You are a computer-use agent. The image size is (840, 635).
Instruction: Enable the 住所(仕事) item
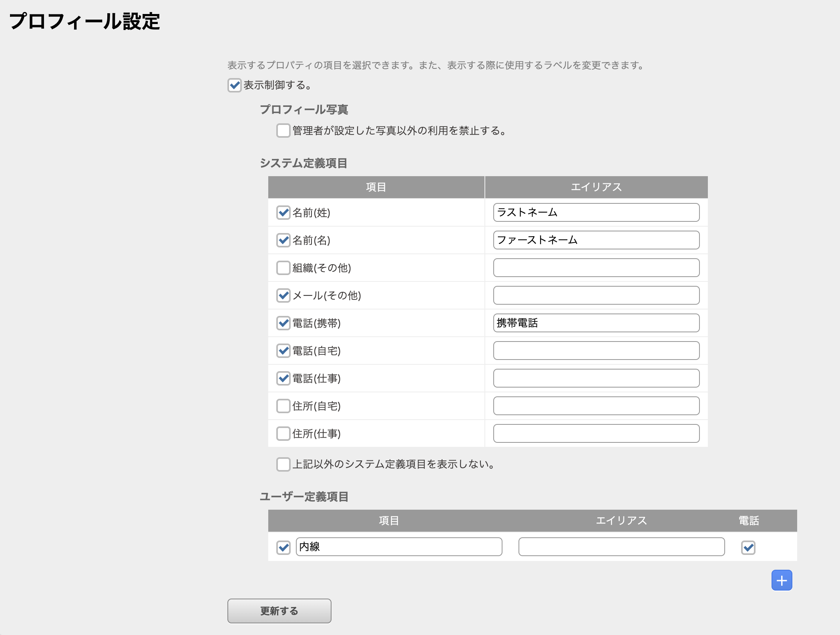[x=283, y=433]
